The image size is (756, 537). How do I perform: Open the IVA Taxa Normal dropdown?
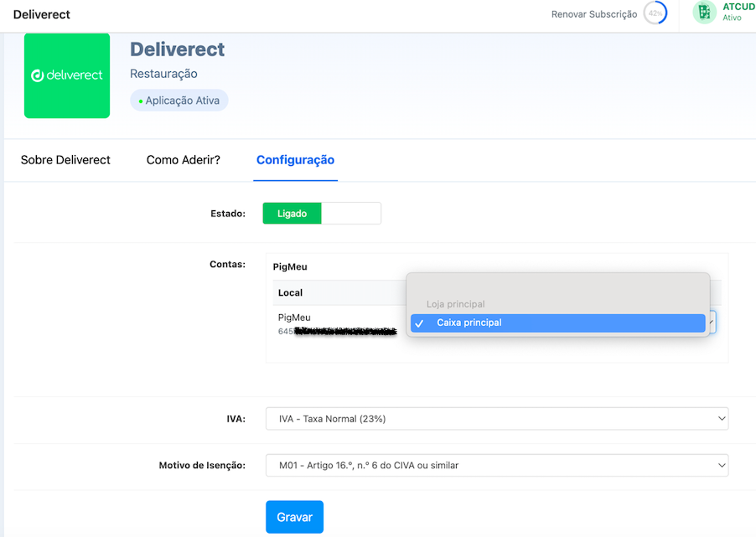click(496, 419)
